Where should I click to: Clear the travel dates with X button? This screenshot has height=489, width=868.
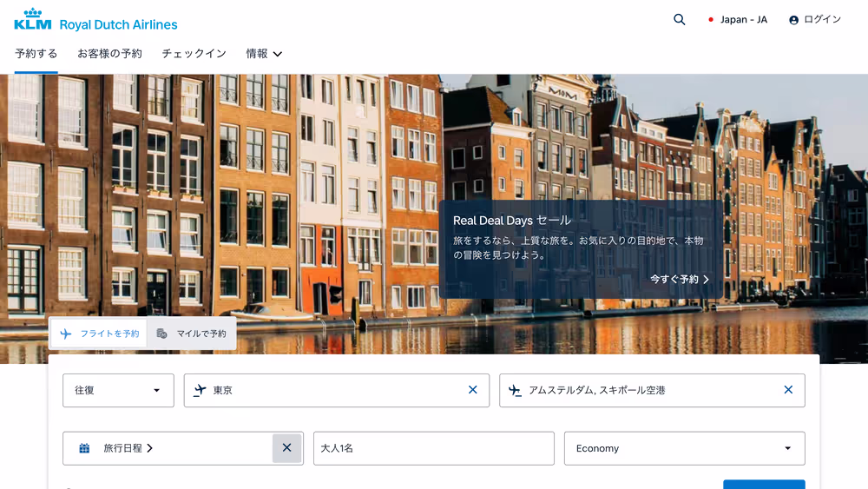tap(286, 448)
